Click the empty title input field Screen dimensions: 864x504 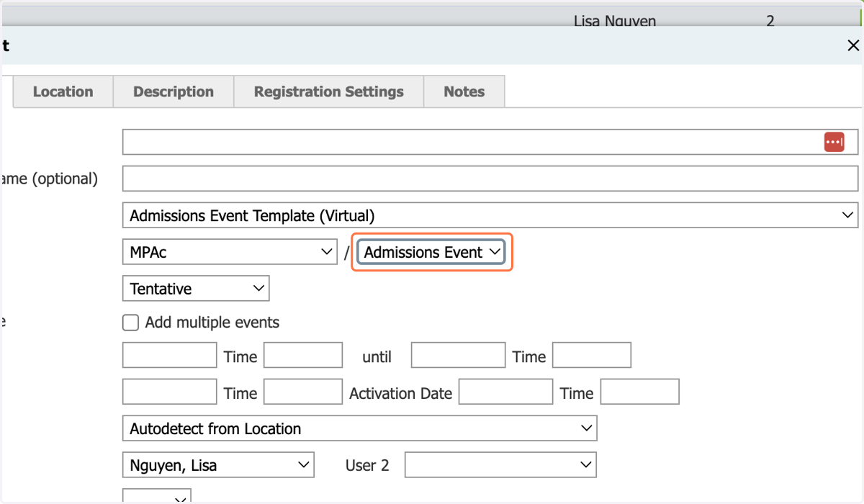(x=490, y=142)
